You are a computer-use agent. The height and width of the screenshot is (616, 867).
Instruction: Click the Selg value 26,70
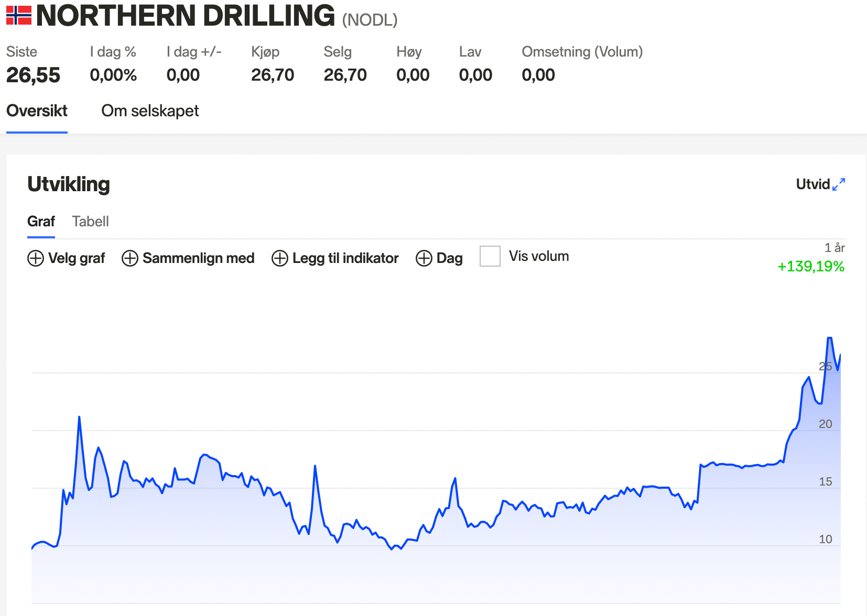point(345,75)
